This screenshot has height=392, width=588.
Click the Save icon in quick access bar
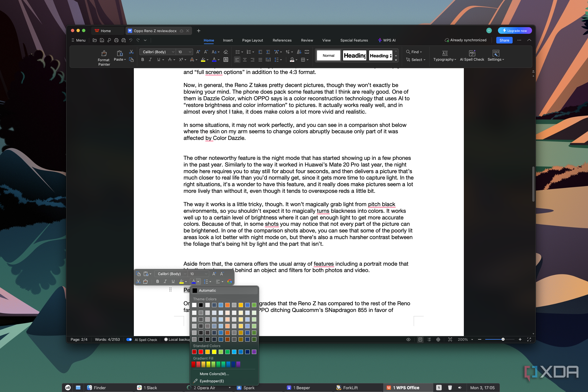102,40
